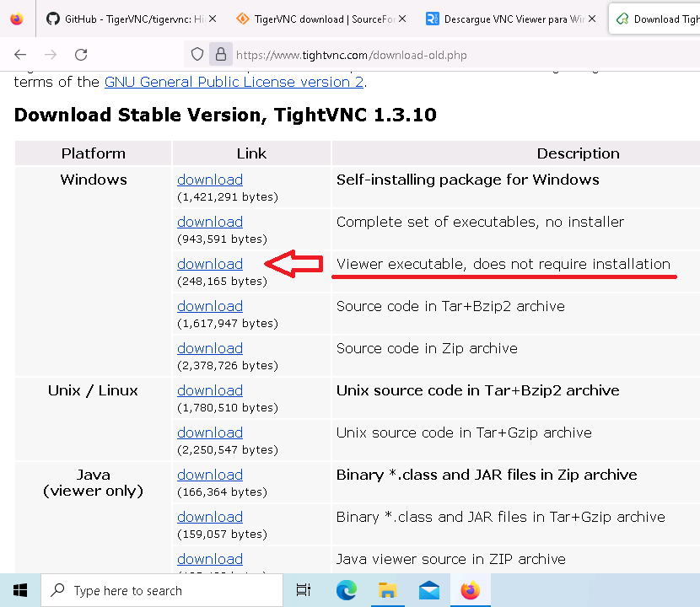Click the '(1,780,510 bytes)' size text
700x607 pixels.
(228, 407)
